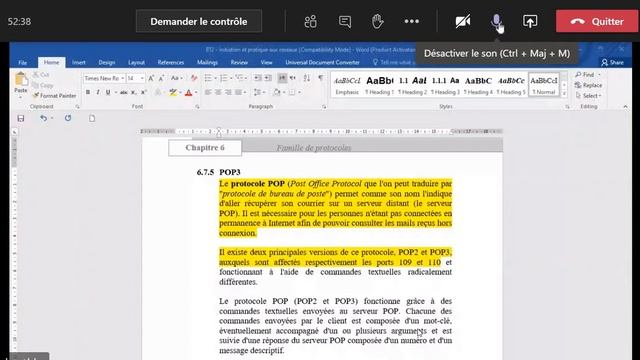
Task: Apply red font color
Action: [188, 93]
